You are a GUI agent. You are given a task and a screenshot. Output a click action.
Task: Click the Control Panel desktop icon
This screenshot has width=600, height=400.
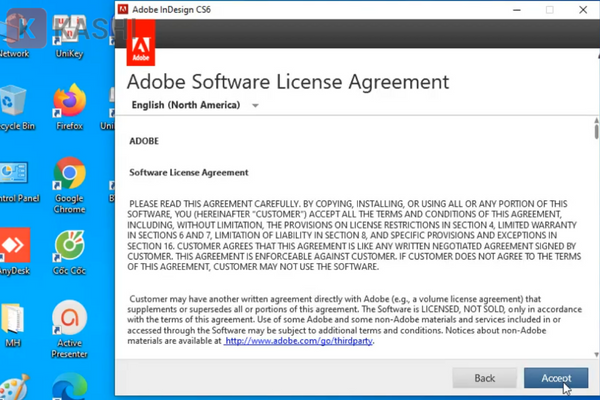[14, 176]
